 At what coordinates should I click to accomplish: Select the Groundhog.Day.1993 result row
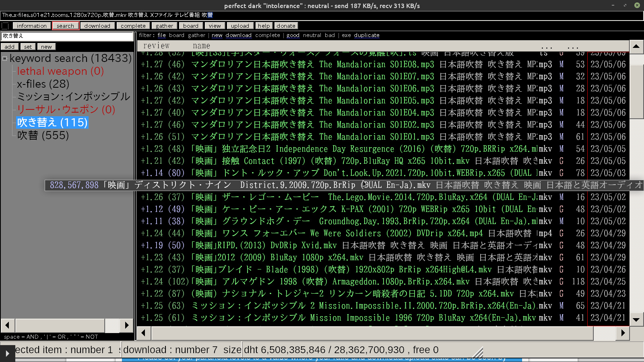[383, 221]
